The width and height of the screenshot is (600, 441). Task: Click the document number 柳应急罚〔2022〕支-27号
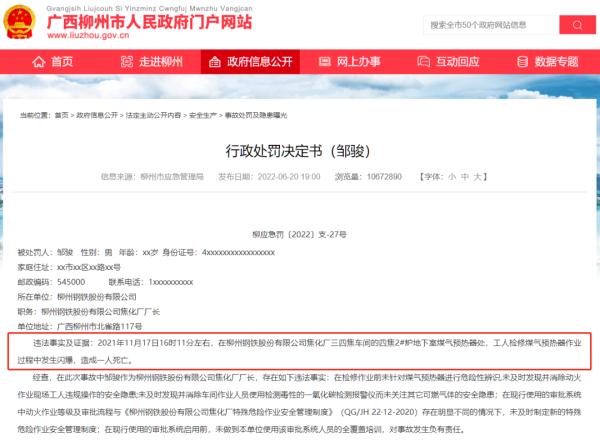click(299, 235)
